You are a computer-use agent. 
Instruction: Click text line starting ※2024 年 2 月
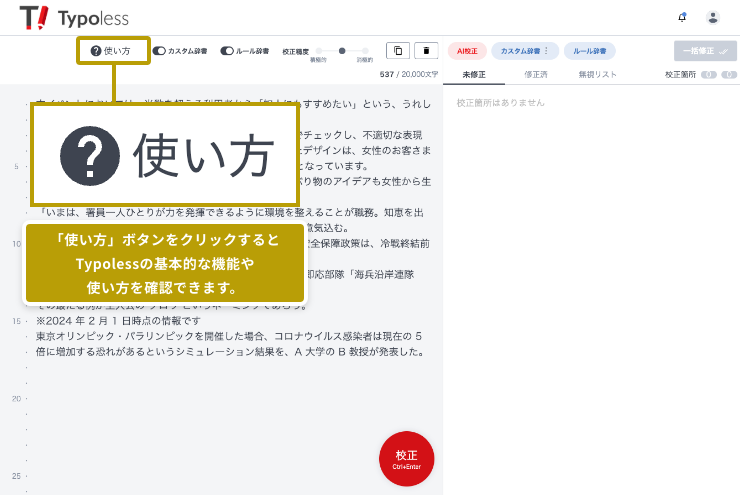pos(118,321)
